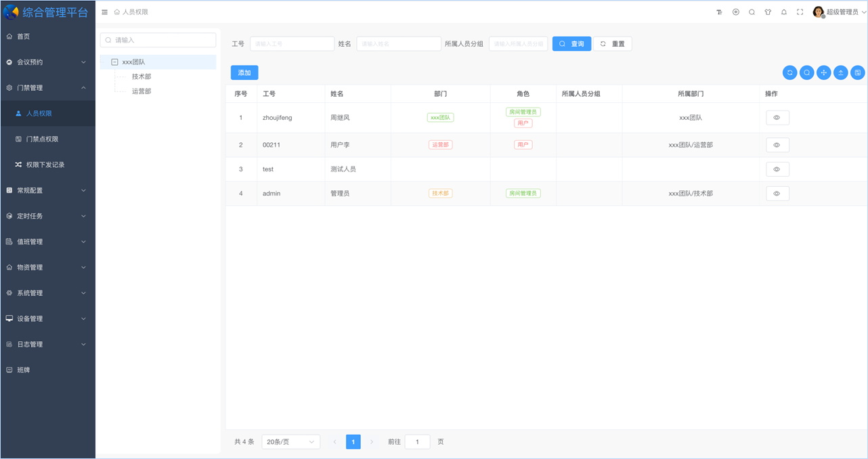Click eye icon for the admin row
868x459 pixels.
point(777,194)
